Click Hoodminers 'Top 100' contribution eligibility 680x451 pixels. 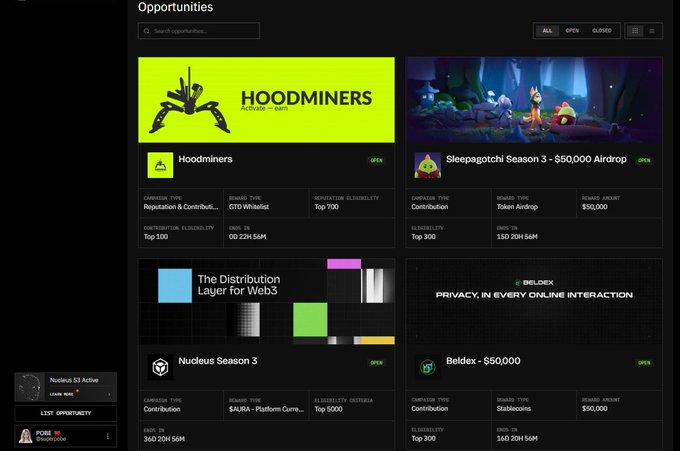coord(156,237)
